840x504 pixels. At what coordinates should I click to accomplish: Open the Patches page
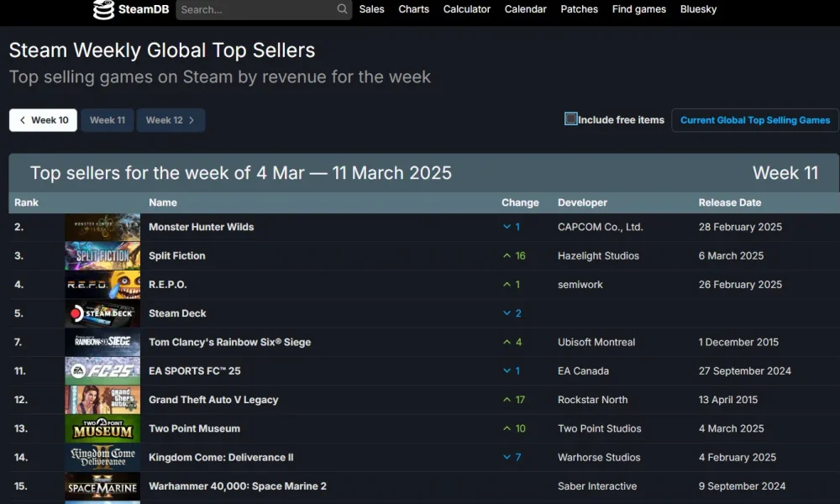[579, 9]
